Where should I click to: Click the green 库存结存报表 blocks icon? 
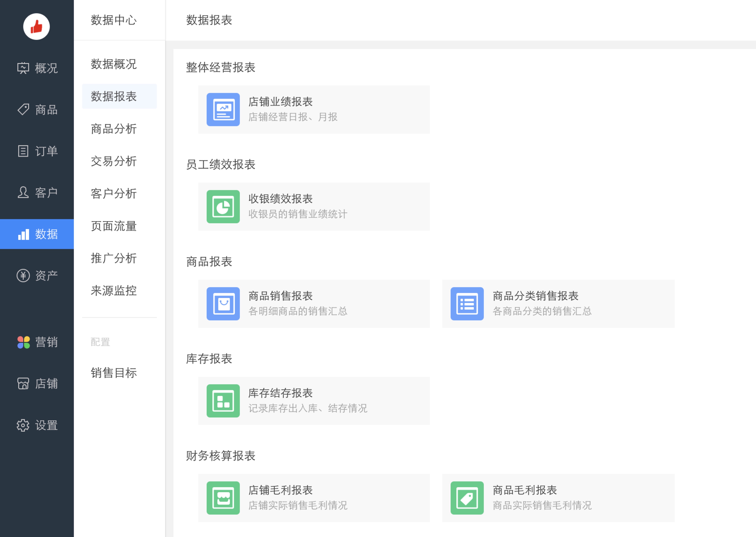click(223, 401)
